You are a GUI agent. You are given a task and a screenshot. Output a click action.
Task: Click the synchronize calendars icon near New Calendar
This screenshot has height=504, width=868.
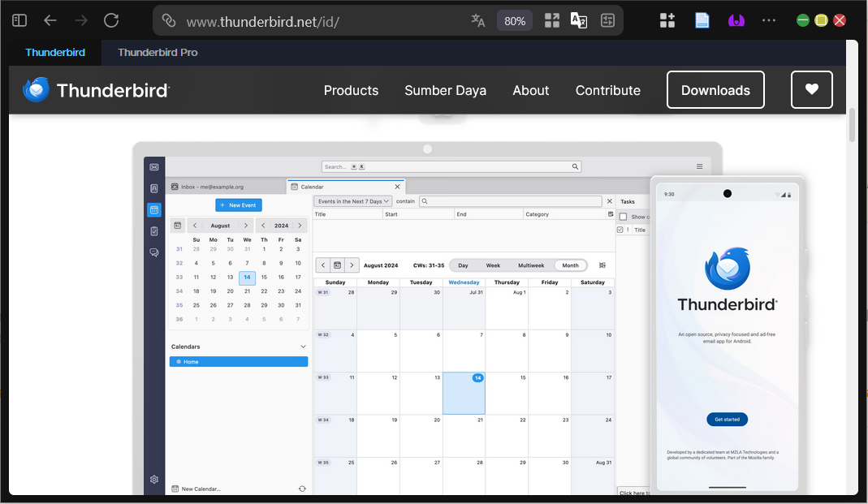(x=302, y=489)
